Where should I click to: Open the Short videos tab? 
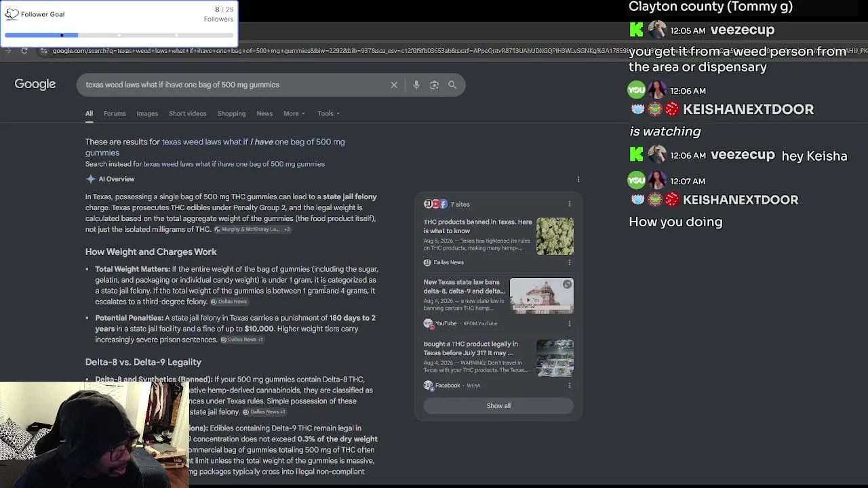(188, 113)
